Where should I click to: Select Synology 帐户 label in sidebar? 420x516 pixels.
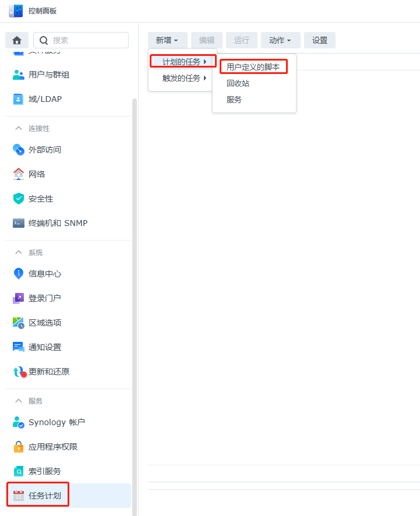coord(57,422)
